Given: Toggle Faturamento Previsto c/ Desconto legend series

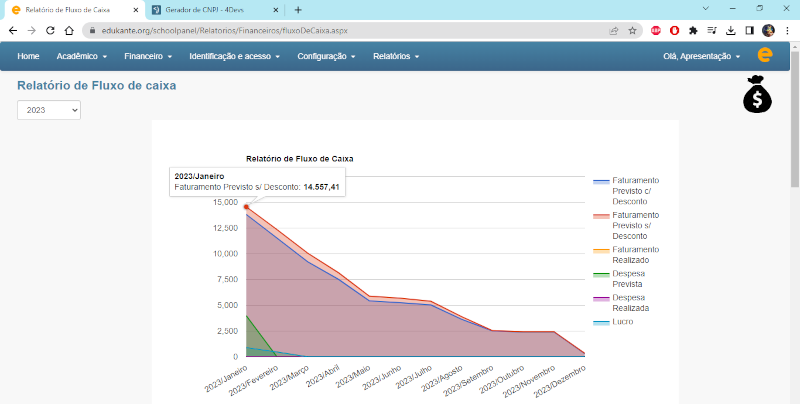Looking at the screenshot, I should click(x=626, y=191).
